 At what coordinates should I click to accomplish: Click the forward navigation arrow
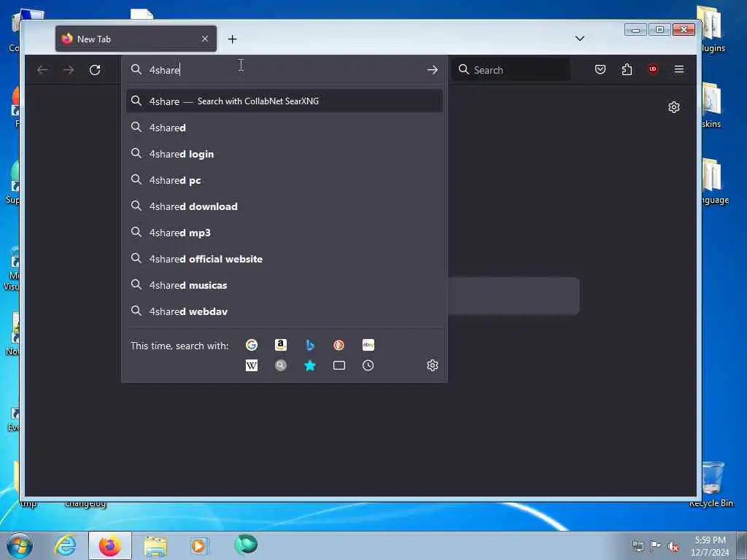pos(69,70)
